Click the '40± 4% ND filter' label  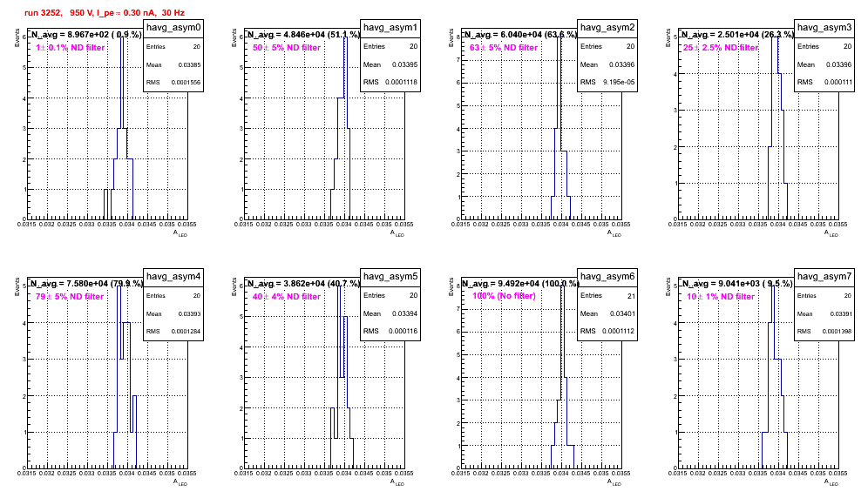click(x=287, y=297)
